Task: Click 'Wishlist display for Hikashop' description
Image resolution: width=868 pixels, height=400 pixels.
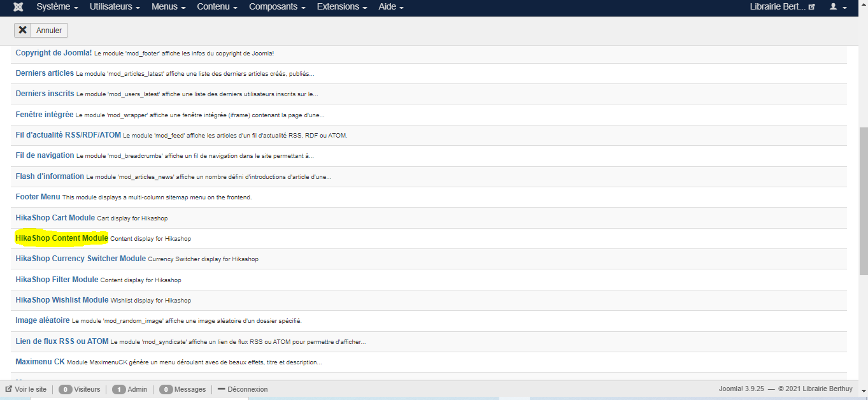Action: pyautogui.click(x=151, y=300)
